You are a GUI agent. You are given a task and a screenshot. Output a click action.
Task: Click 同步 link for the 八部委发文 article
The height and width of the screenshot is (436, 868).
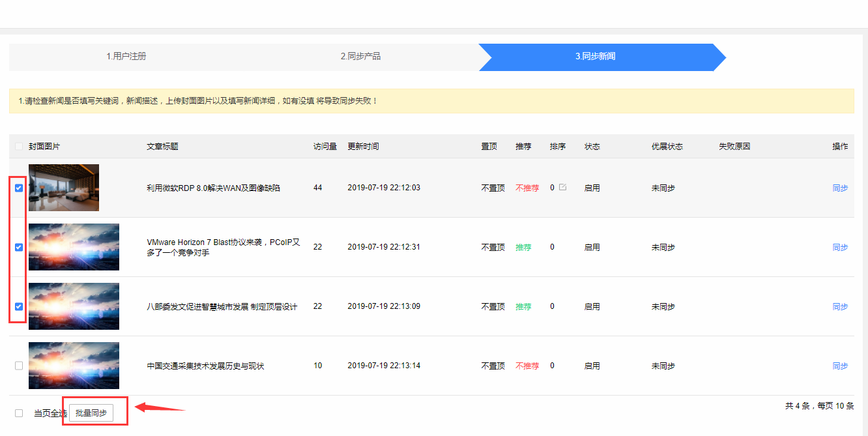(x=840, y=306)
